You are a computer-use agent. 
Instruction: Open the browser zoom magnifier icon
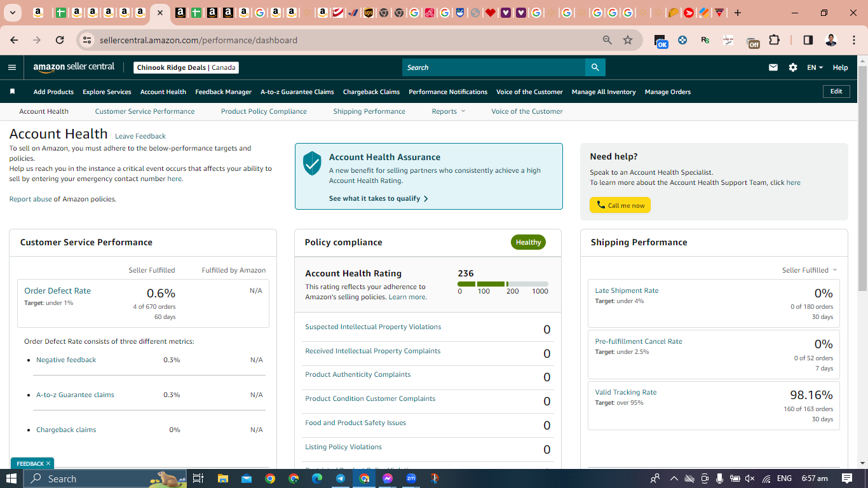point(607,40)
